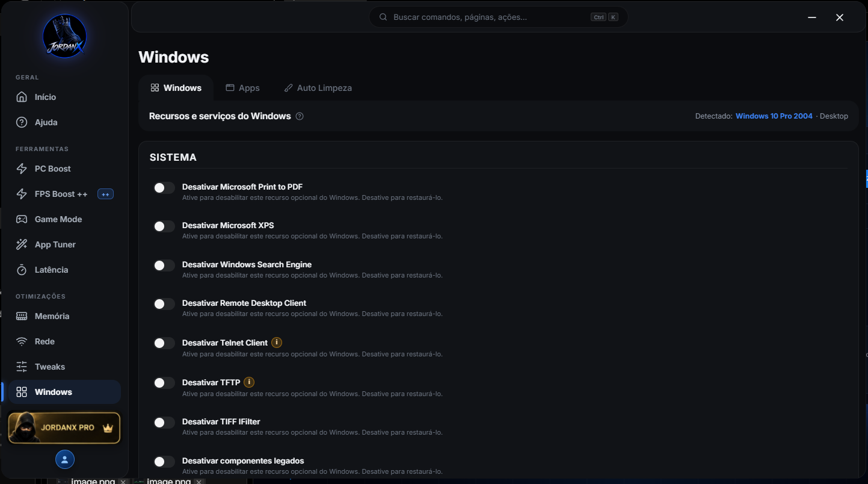Click the crown icon on JordanX Pro banner
This screenshot has height=484, width=868.
pyautogui.click(x=108, y=428)
